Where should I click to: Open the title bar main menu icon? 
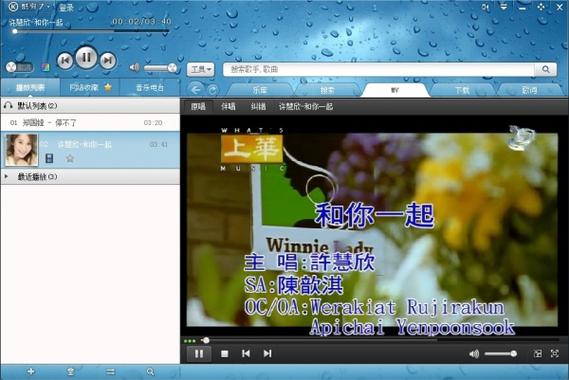[x=504, y=6]
